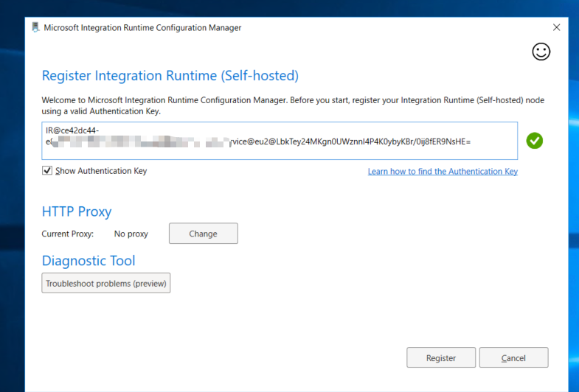579x392 pixels.
Task: Toggle the Show Authentication Key checkbox
Action: tap(48, 171)
